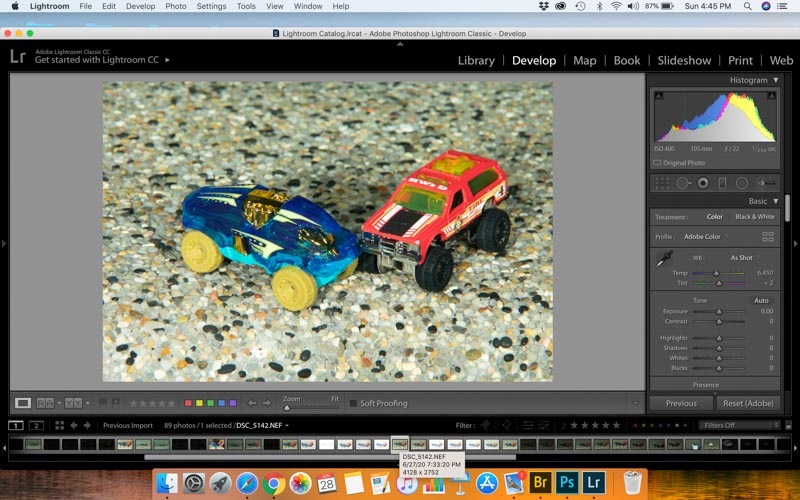
Task: Enable Soft Proofing checkbox
Action: (353, 403)
